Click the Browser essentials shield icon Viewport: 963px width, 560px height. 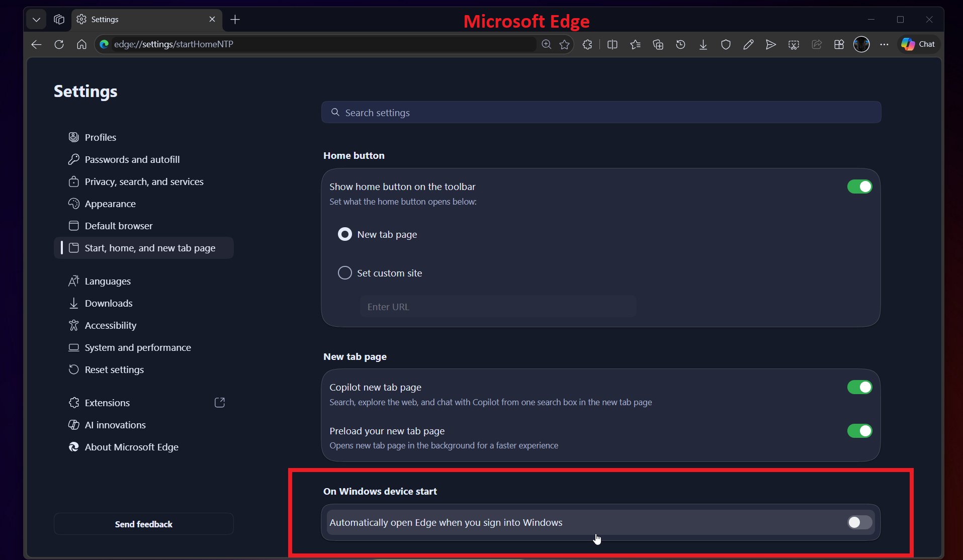coord(726,44)
